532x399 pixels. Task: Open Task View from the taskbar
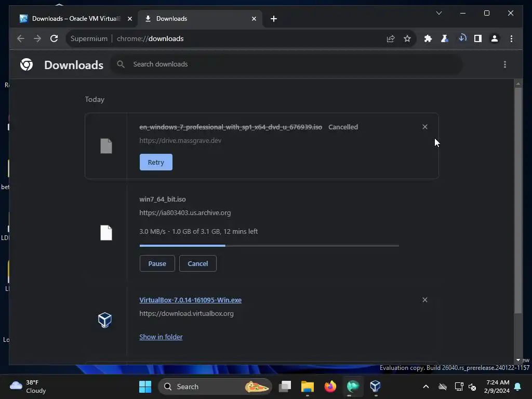coord(285,387)
